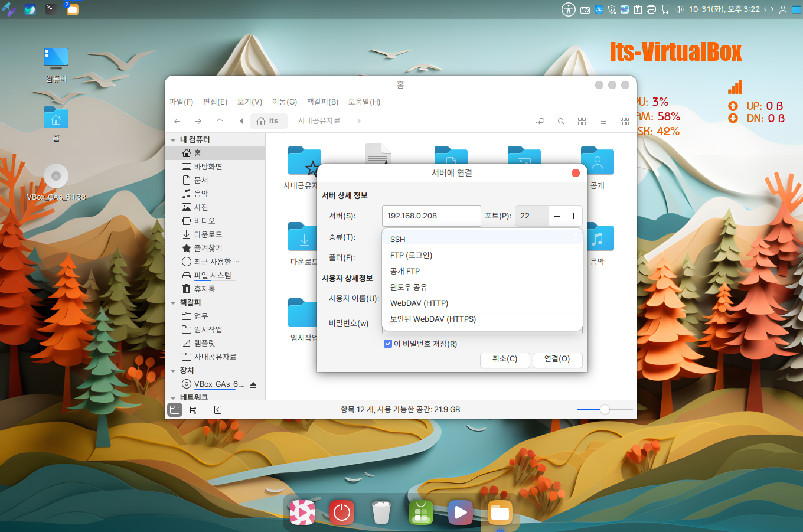
Task: Decrease port with minus button
Action: (557, 216)
